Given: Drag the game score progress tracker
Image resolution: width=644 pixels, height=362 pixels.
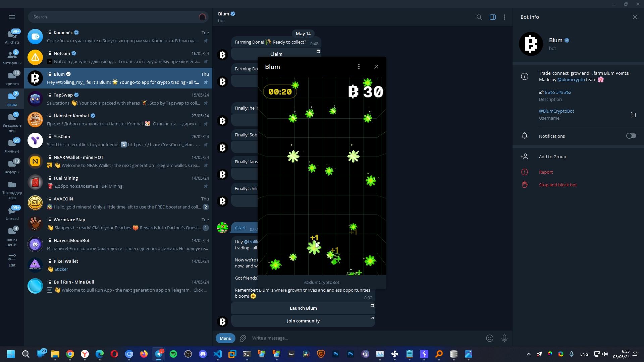Looking at the screenshot, I should 365,92.
